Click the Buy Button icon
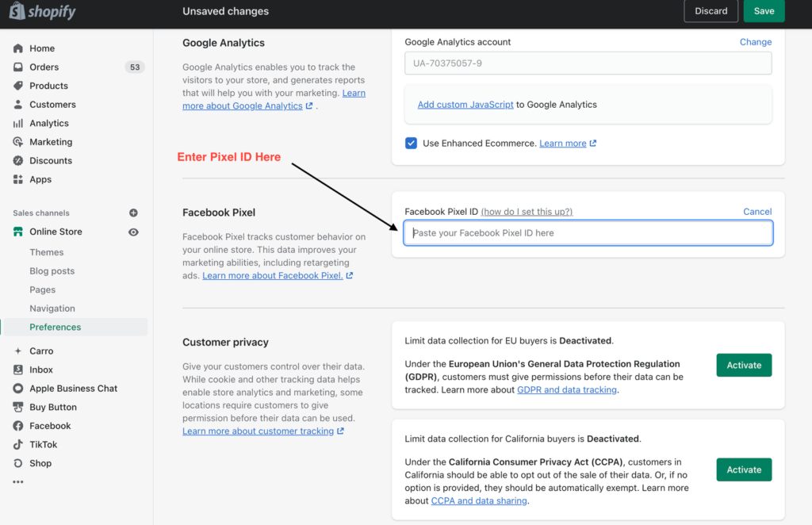This screenshot has width=812, height=525. [18, 407]
